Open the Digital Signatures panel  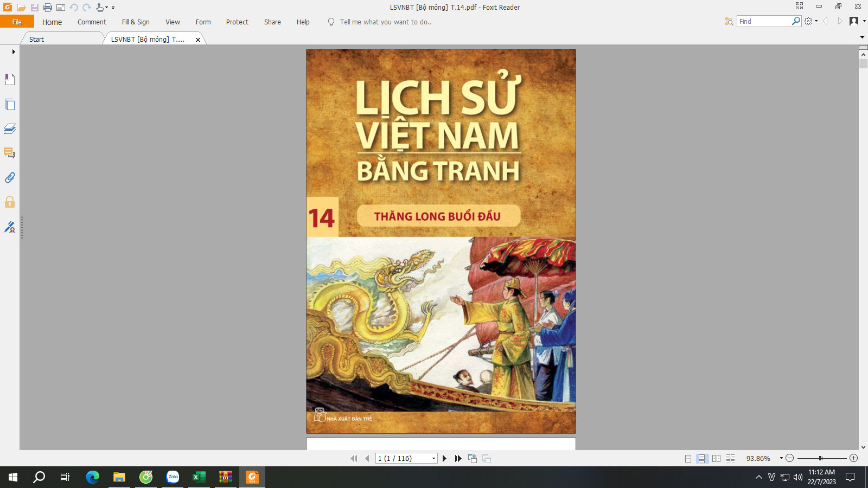(x=10, y=227)
